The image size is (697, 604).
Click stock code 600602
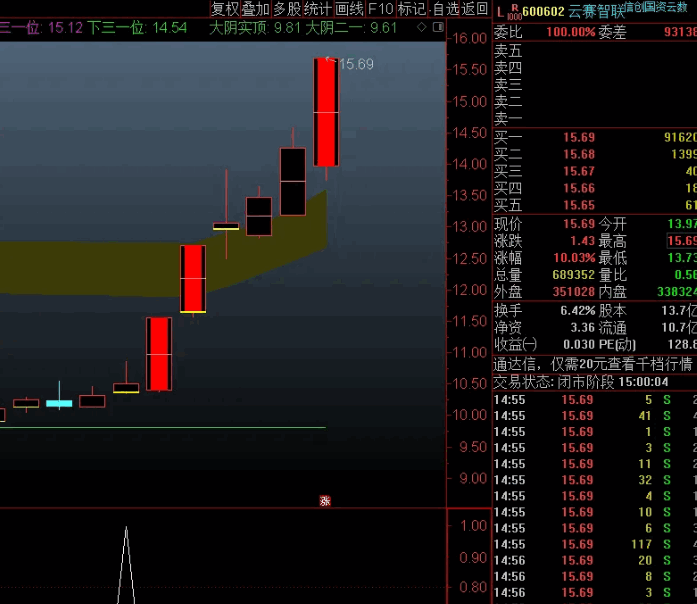[543, 11]
